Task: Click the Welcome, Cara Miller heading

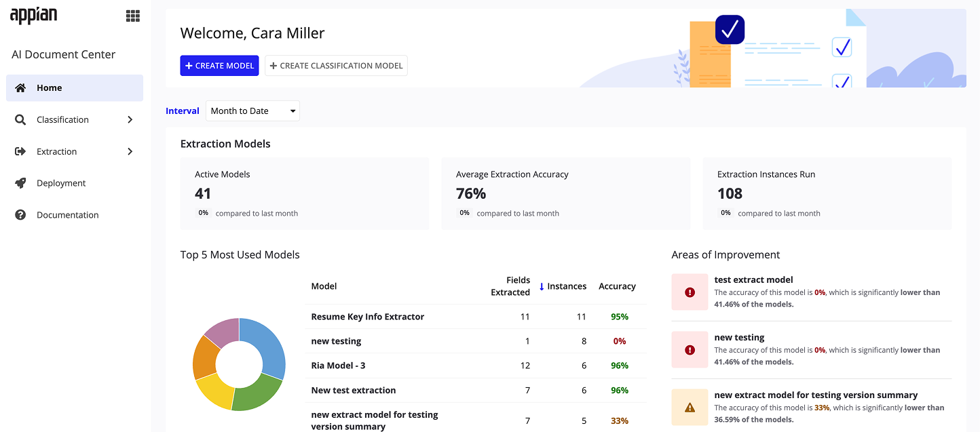Action: (252, 33)
